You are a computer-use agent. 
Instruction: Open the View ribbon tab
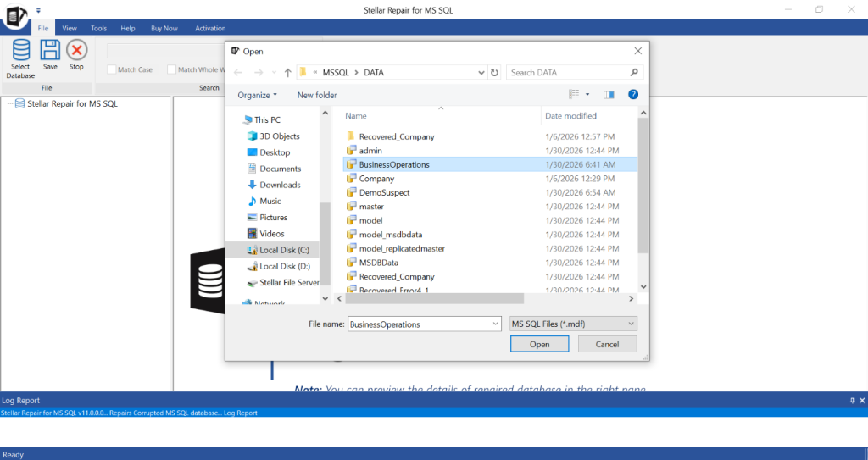pos(70,28)
